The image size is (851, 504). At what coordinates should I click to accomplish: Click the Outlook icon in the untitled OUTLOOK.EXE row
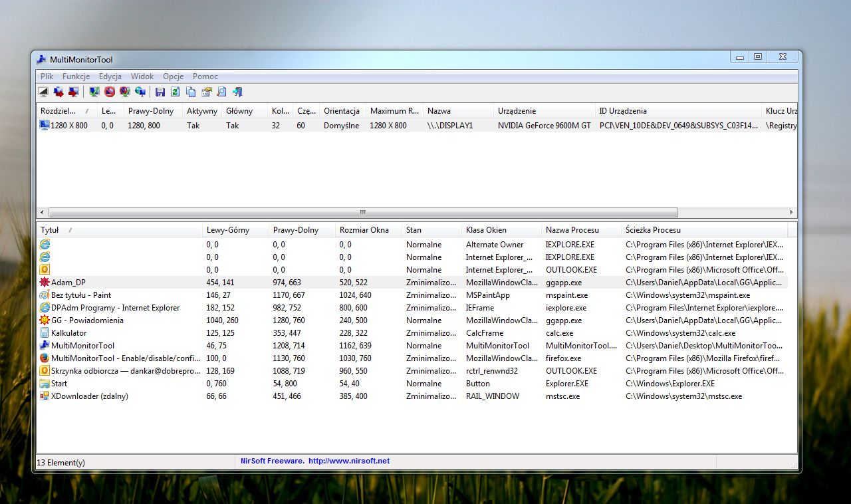tap(45, 269)
